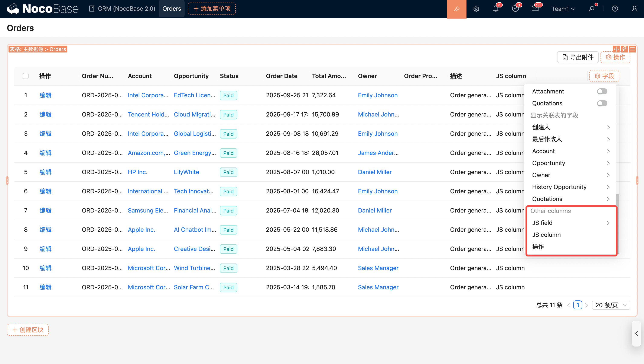Enable the Quotations field switch
The width and height of the screenshot is (644, 364).
click(x=602, y=103)
